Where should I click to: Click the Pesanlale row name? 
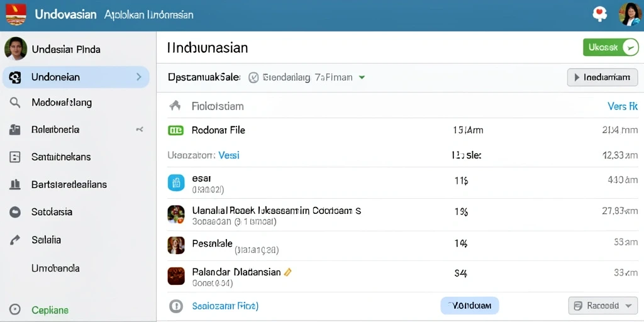212,243
